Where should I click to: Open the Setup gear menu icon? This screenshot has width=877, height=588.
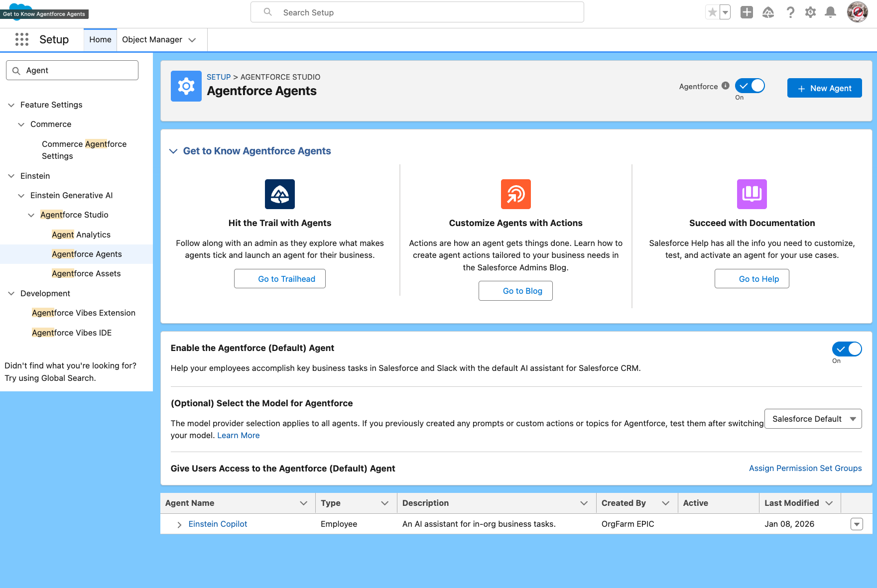(x=810, y=12)
